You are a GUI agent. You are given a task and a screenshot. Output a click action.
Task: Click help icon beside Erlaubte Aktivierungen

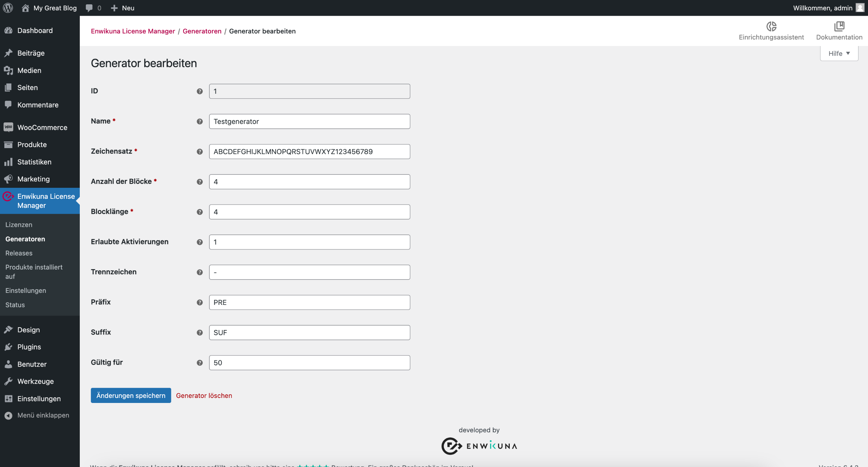pyautogui.click(x=200, y=242)
